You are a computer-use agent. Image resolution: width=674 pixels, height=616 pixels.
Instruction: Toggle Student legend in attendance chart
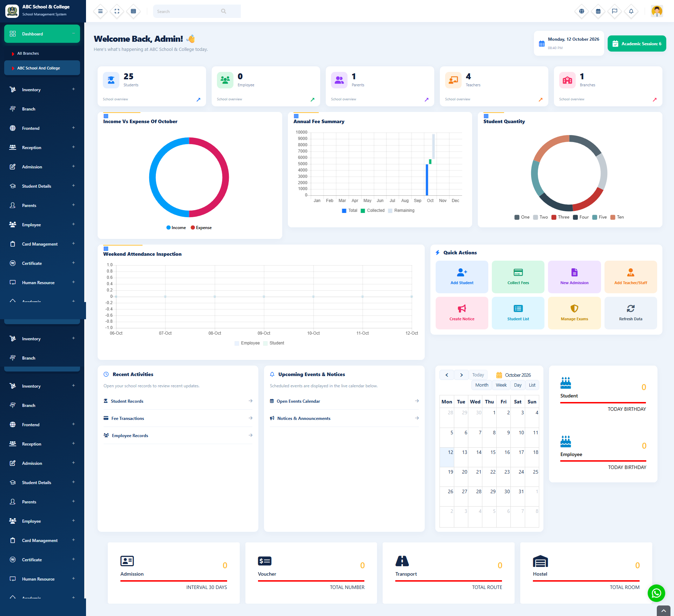click(x=274, y=343)
